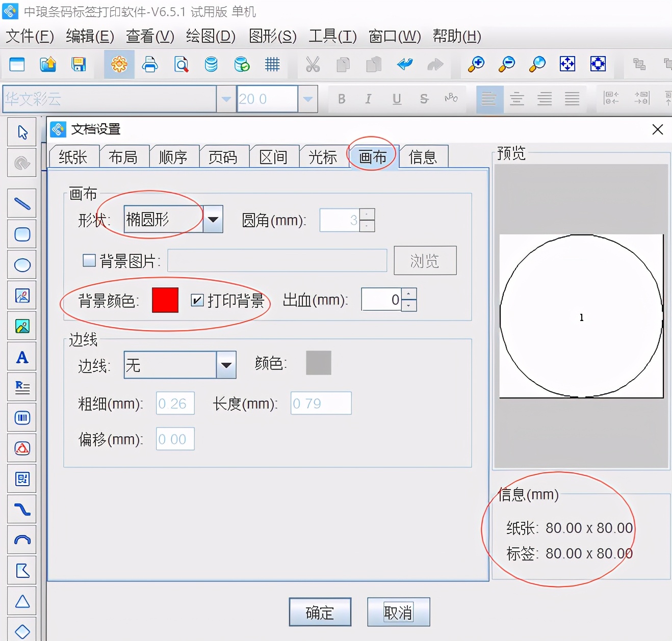This screenshot has height=641, width=672.
Task: Open the database connection icon
Action: click(x=211, y=65)
